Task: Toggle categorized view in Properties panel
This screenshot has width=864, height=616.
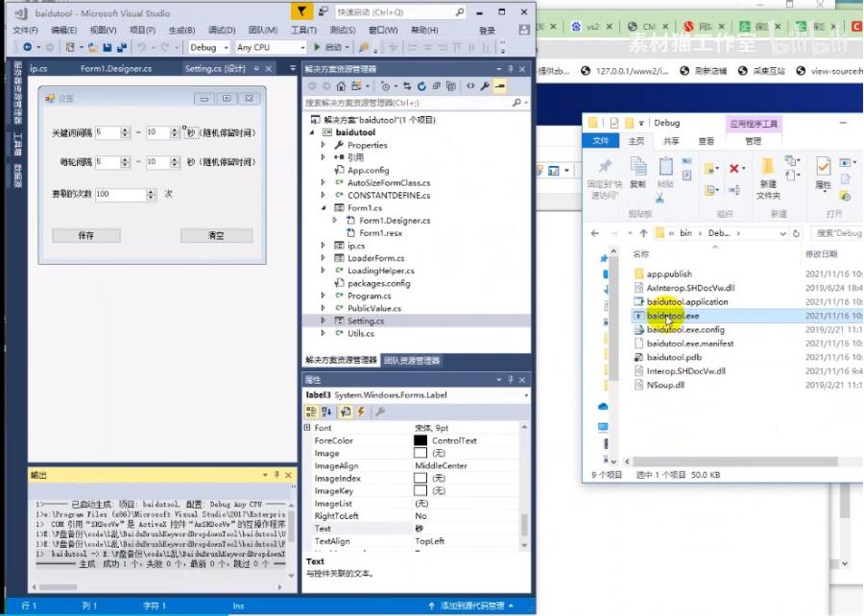Action: (312, 412)
